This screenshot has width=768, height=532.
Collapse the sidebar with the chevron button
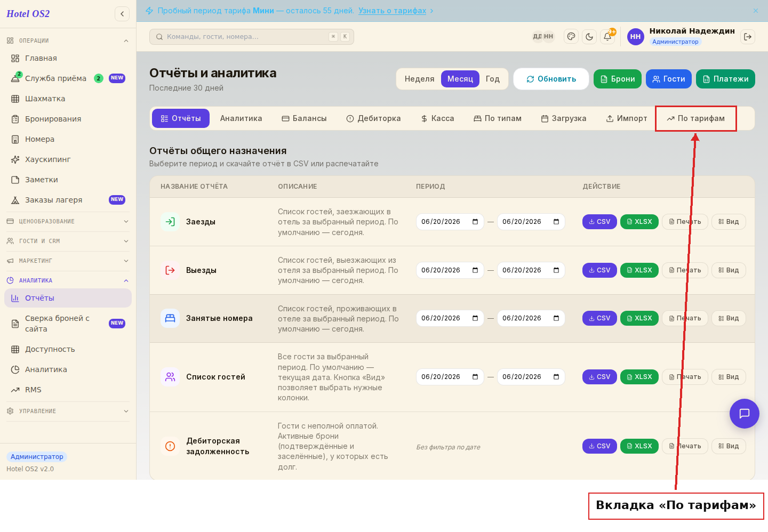pos(122,14)
